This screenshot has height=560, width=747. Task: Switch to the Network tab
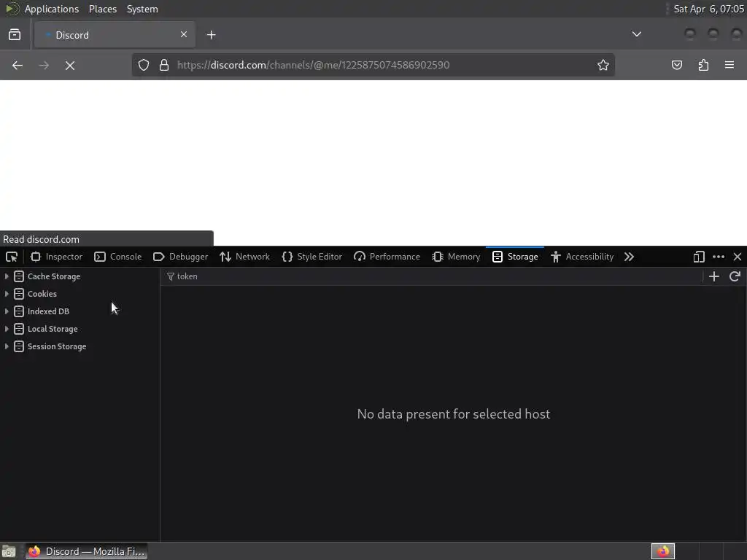245,257
